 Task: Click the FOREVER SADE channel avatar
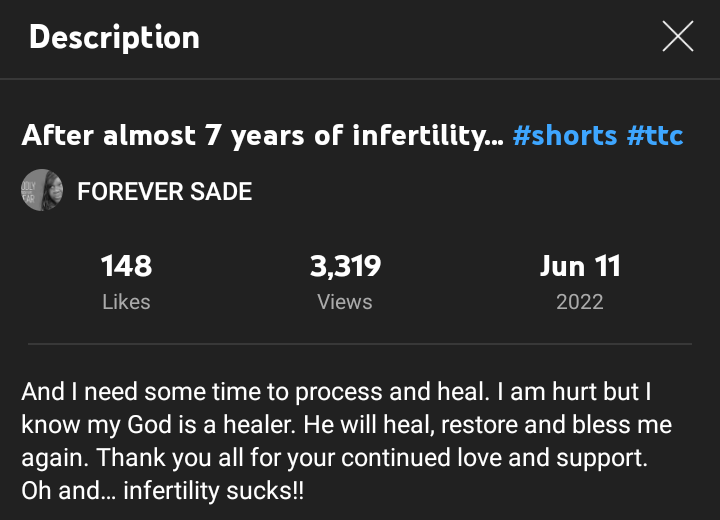coord(42,190)
